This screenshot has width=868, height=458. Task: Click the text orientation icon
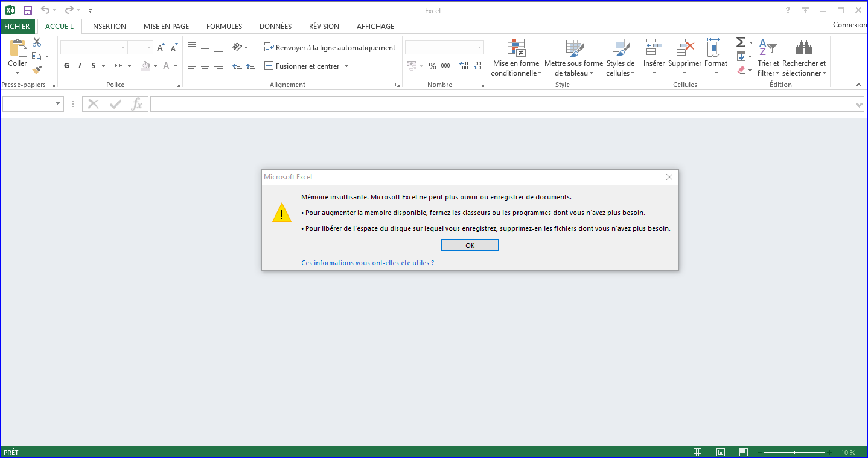click(238, 47)
